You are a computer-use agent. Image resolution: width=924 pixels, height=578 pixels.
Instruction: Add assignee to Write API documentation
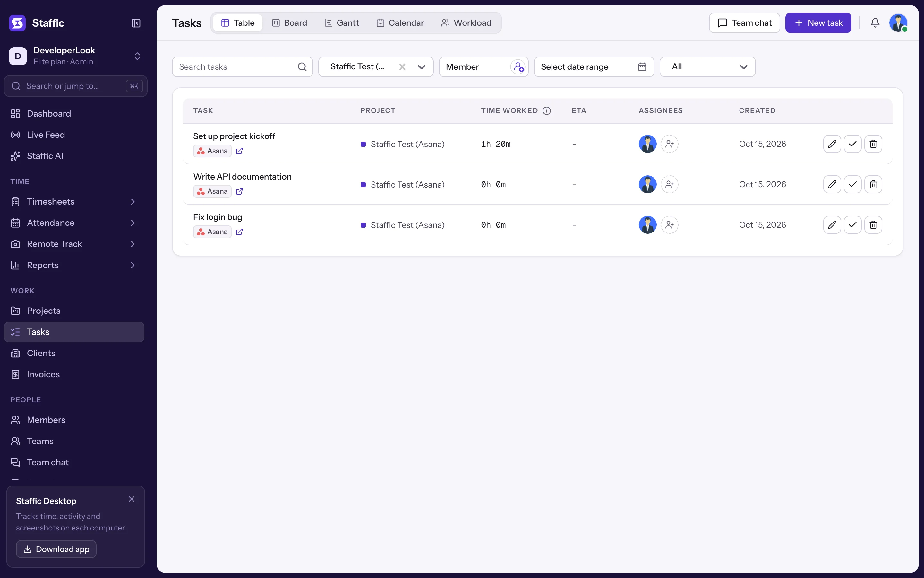click(669, 184)
